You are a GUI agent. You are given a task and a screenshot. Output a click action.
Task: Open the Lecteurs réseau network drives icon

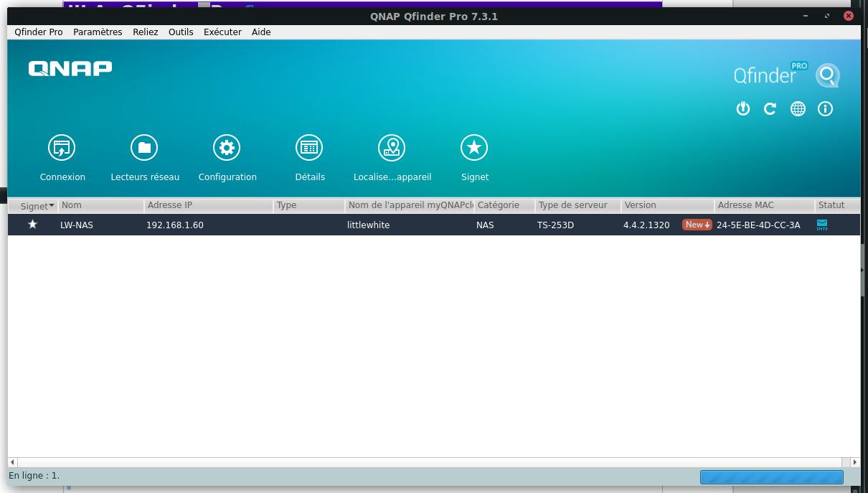pyautogui.click(x=144, y=148)
